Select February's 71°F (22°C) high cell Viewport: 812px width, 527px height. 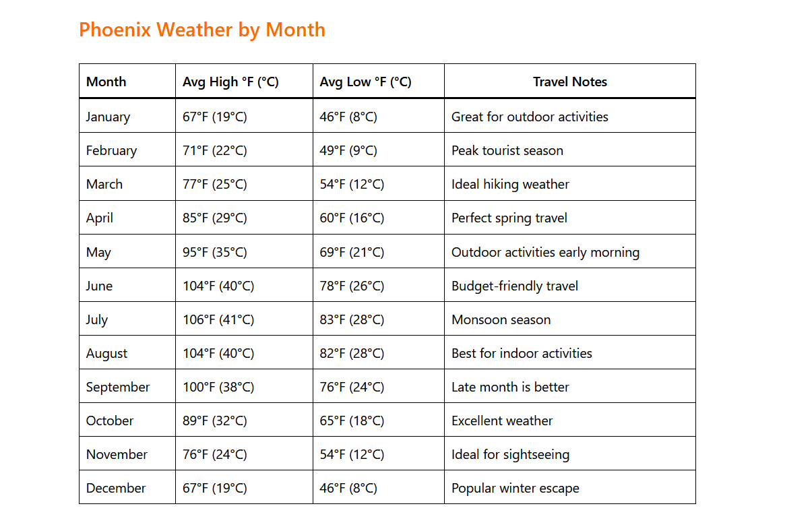[215, 150]
